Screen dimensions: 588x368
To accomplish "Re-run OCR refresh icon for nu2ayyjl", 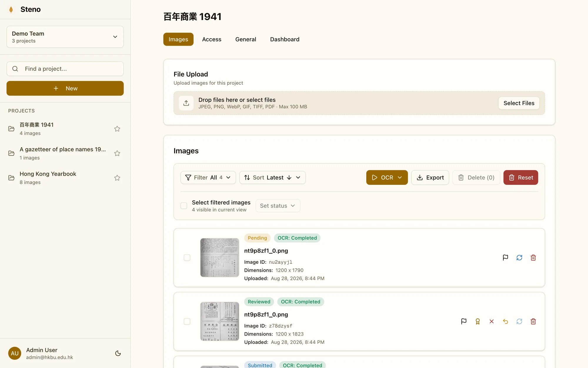I will pos(519,258).
